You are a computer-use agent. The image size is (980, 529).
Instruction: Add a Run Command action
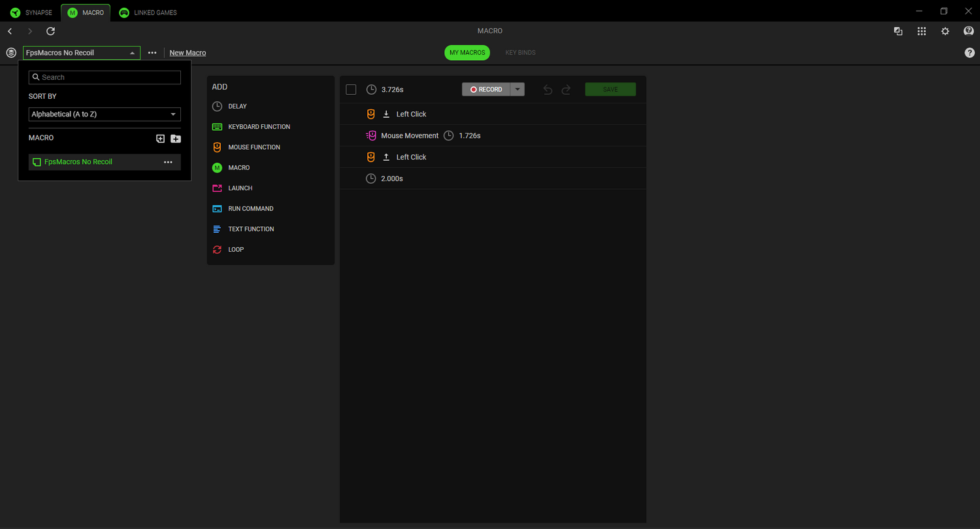250,209
